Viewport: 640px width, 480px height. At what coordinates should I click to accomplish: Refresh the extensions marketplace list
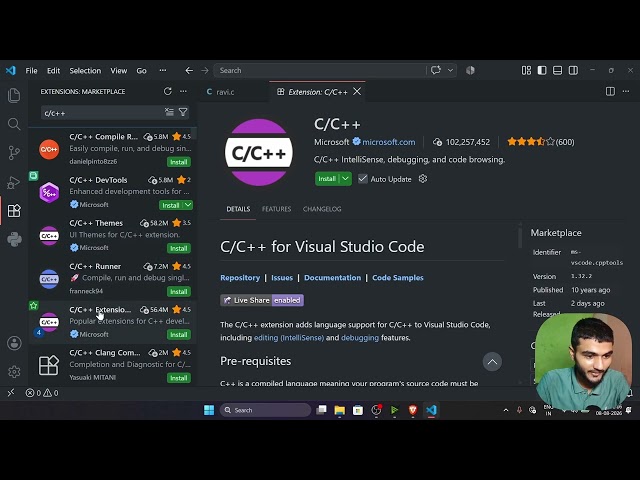[x=168, y=91]
